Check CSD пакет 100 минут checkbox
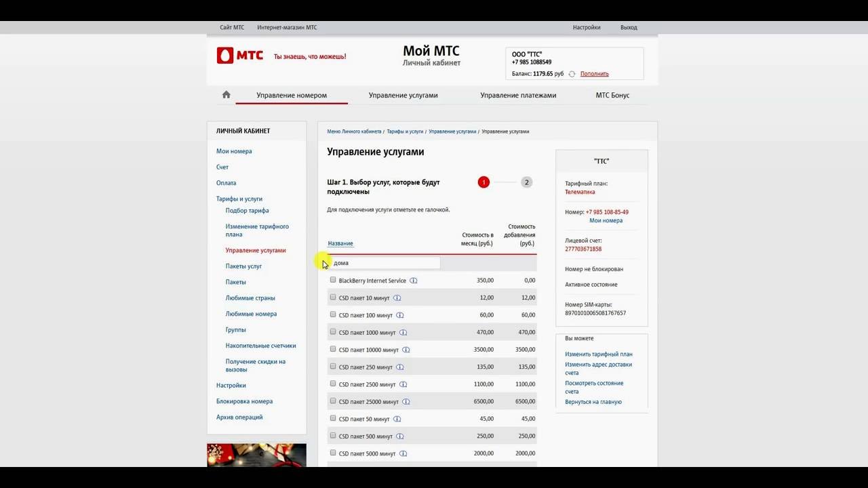The image size is (868, 488). [333, 314]
